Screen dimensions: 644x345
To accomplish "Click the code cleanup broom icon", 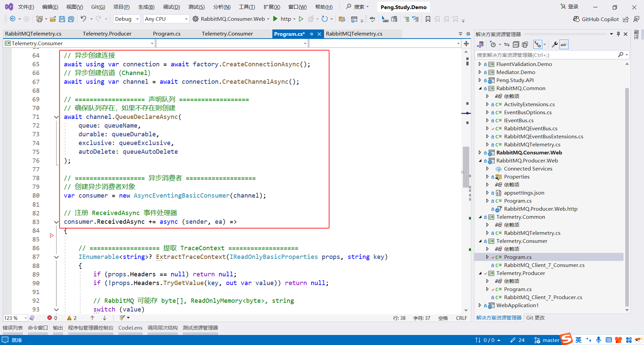I will (x=122, y=318).
